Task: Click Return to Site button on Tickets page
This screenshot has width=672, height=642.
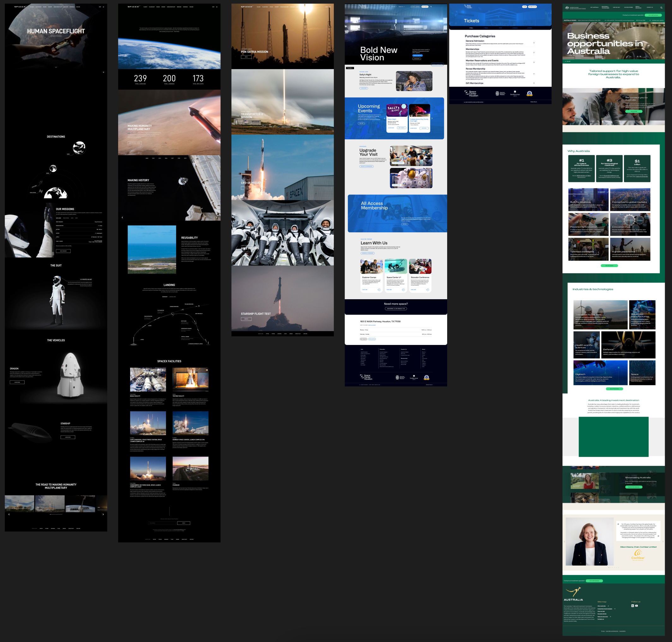Action: [532, 7]
